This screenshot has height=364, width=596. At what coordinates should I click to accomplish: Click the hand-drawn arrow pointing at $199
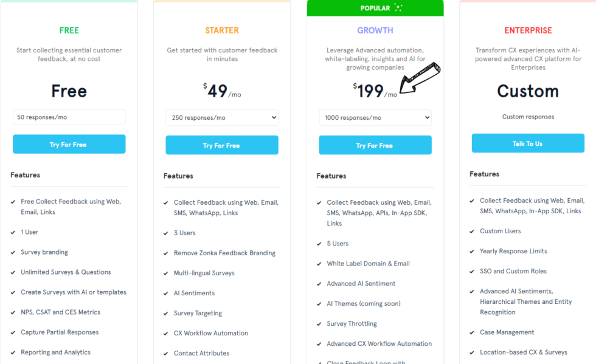click(x=420, y=76)
